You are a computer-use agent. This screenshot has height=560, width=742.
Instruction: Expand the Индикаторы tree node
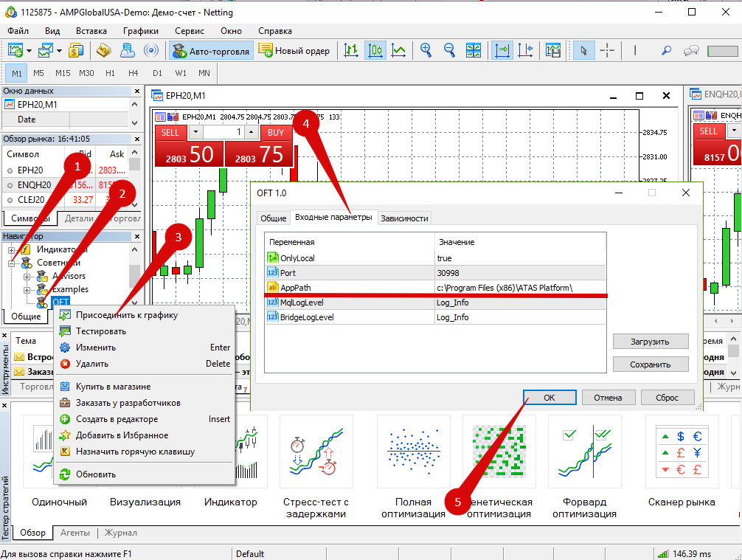click(x=11, y=250)
